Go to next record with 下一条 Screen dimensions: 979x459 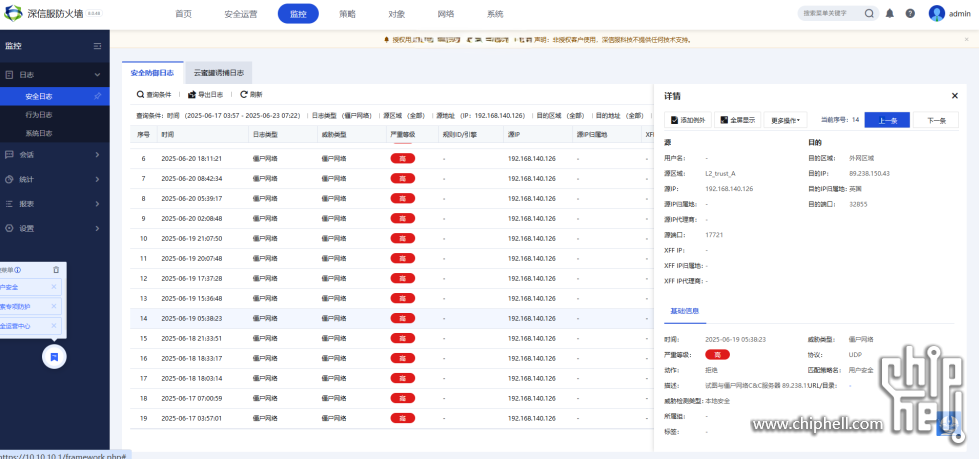click(x=936, y=120)
